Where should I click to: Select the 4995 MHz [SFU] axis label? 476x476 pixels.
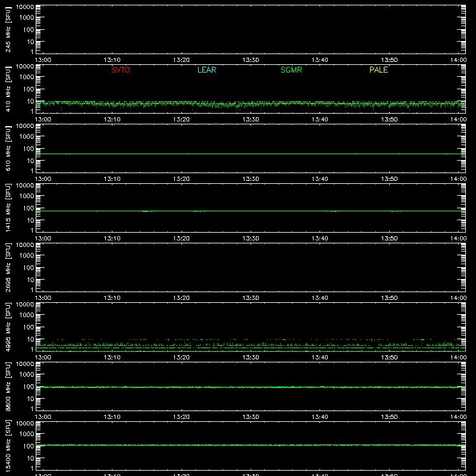click(x=8, y=327)
